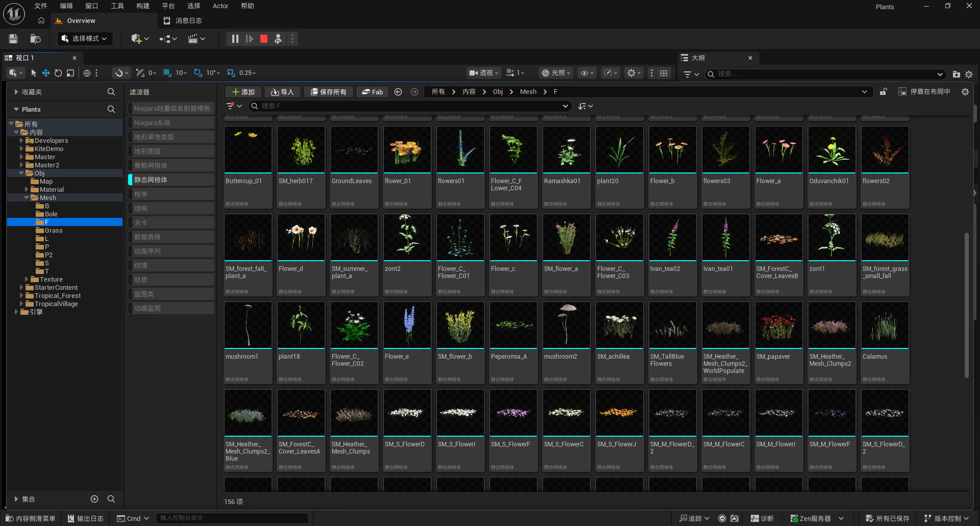The height and width of the screenshot is (526, 980).
Task: Click the content browser search field
Action: click(x=409, y=106)
